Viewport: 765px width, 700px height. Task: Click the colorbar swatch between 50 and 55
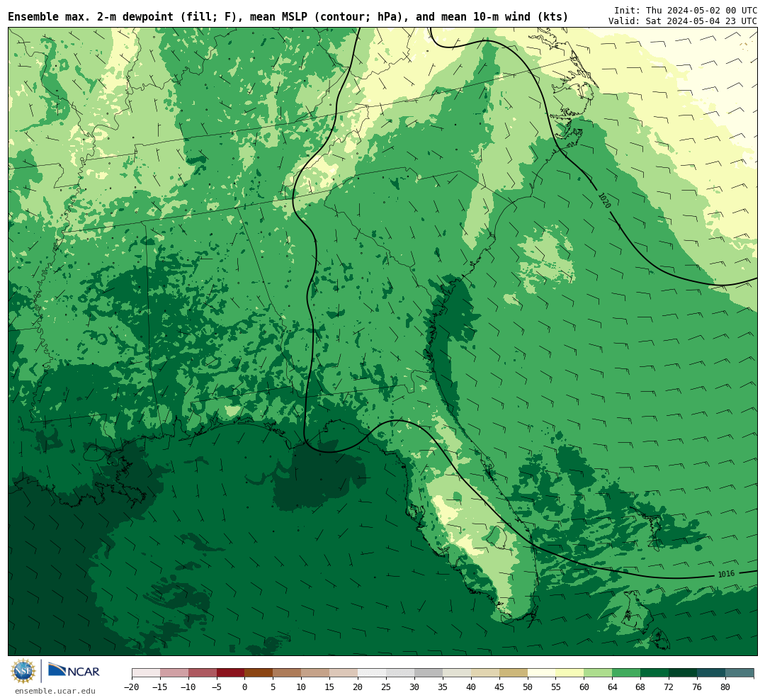[541, 673]
